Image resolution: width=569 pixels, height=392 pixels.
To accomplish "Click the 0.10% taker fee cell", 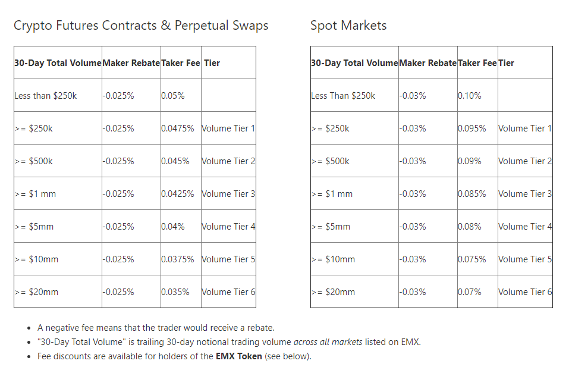I will pyautogui.click(x=470, y=96).
